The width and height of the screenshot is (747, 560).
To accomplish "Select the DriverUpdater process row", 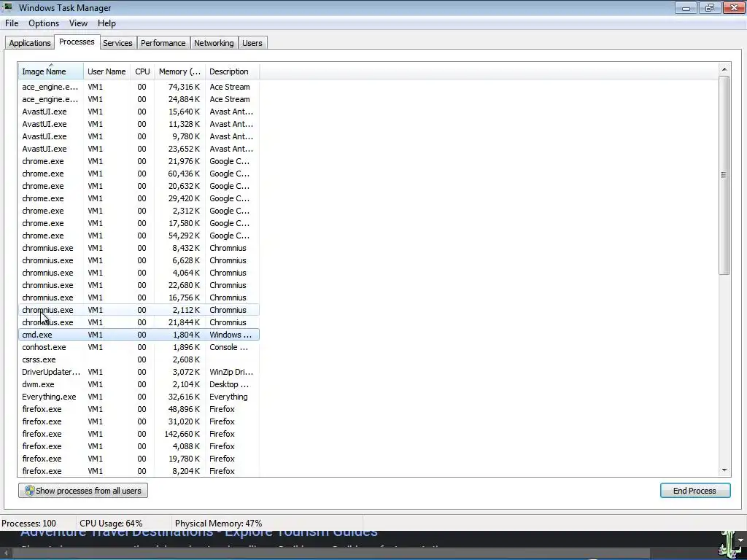I will [x=139, y=372].
